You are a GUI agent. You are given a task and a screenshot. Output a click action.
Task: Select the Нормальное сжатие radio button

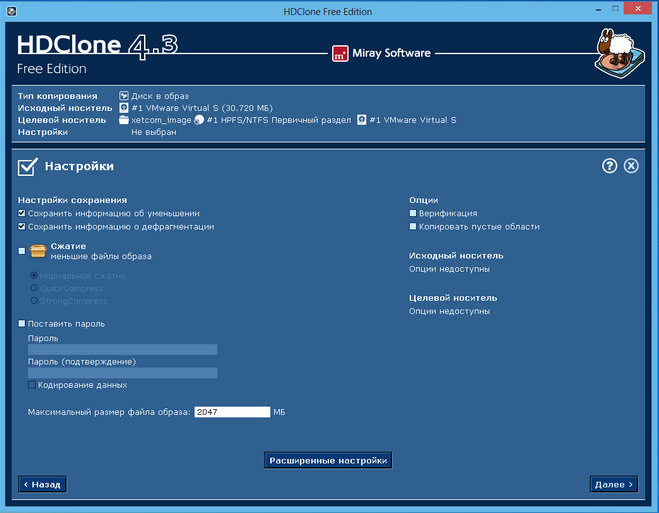point(34,275)
